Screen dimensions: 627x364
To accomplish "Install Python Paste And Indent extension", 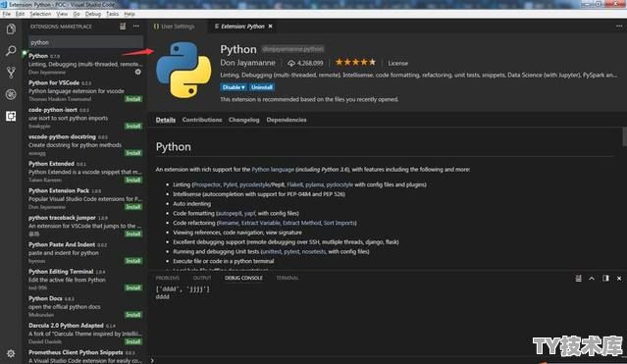I will (x=133, y=261).
